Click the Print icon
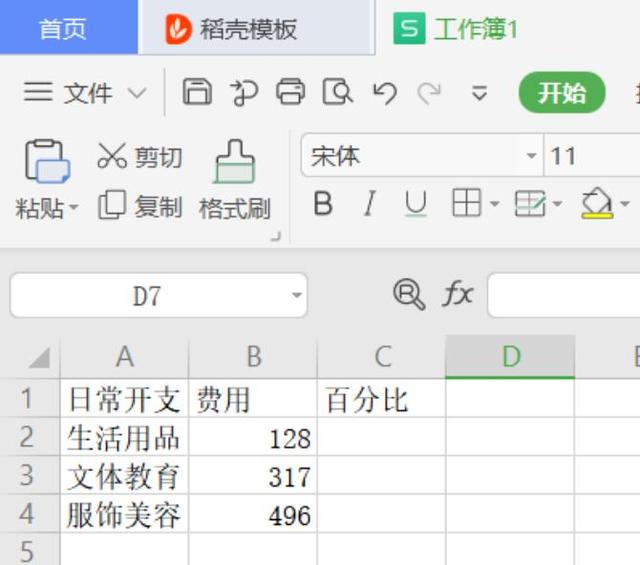Screen dimensions: 640x565 point(291,92)
